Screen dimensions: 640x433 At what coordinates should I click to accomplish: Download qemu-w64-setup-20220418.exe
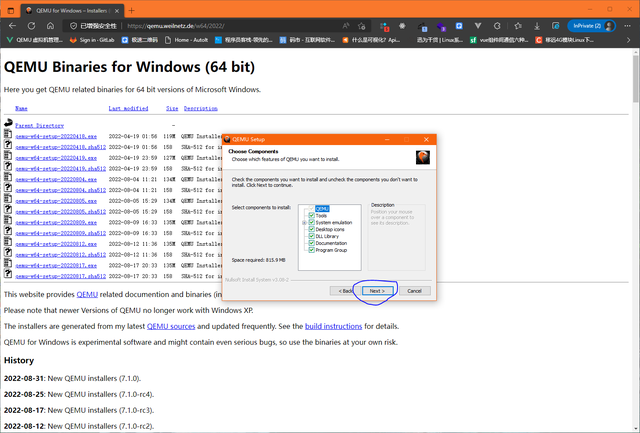pyautogui.click(x=56, y=136)
